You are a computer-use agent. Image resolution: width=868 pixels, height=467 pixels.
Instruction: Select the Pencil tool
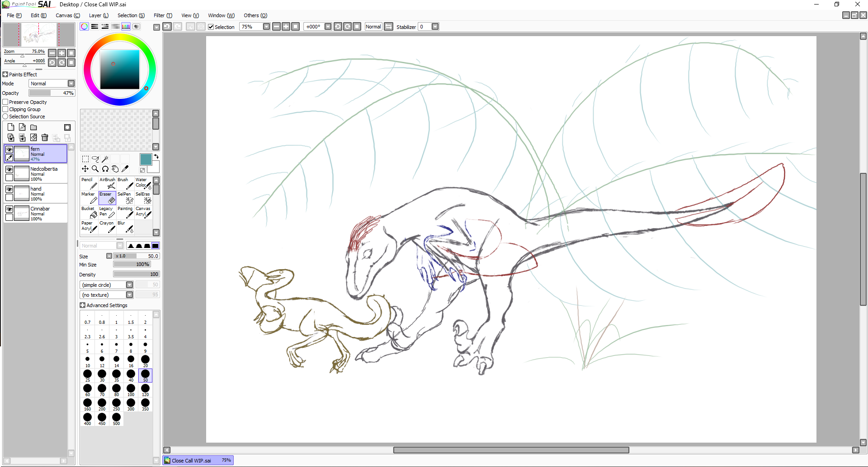point(89,183)
